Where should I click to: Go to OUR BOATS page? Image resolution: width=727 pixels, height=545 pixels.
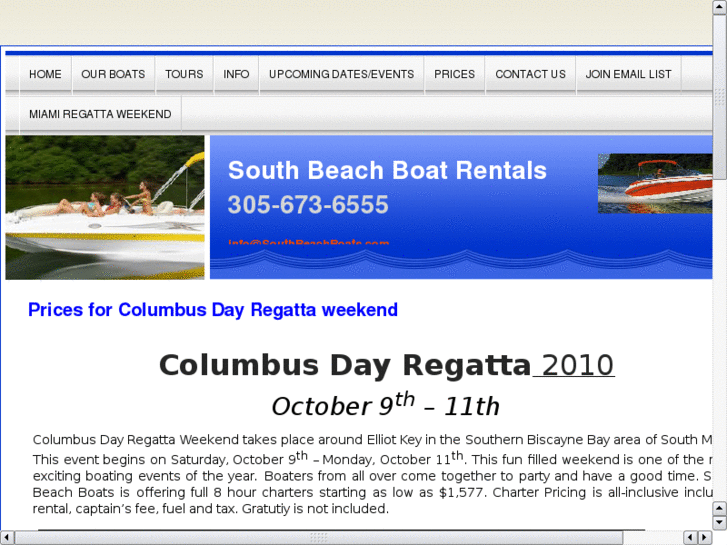pos(113,74)
